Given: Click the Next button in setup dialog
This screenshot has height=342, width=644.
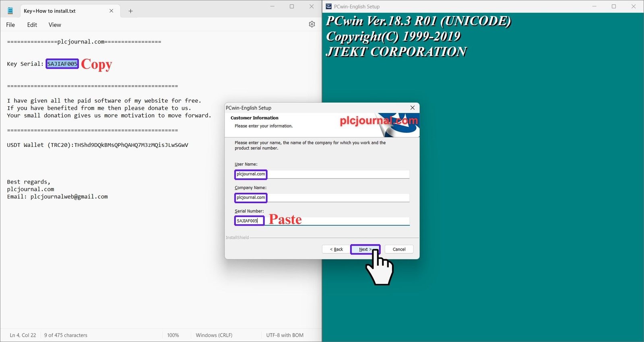Looking at the screenshot, I should click(365, 249).
